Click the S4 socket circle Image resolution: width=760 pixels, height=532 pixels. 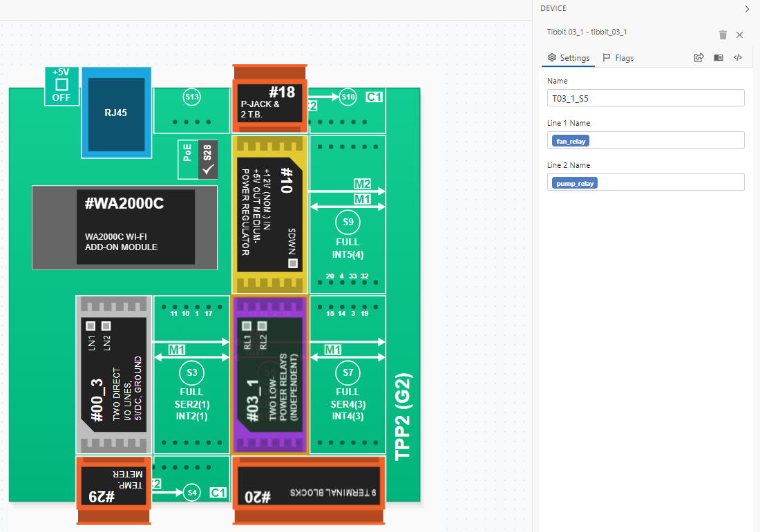pos(192,493)
